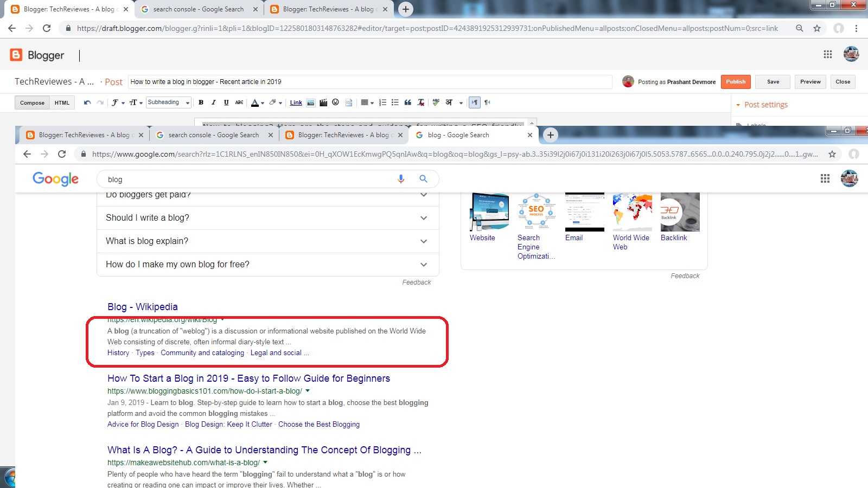Screen dimensions: 868x488
Task: Insert an image into the post
Action: (311, 102)
